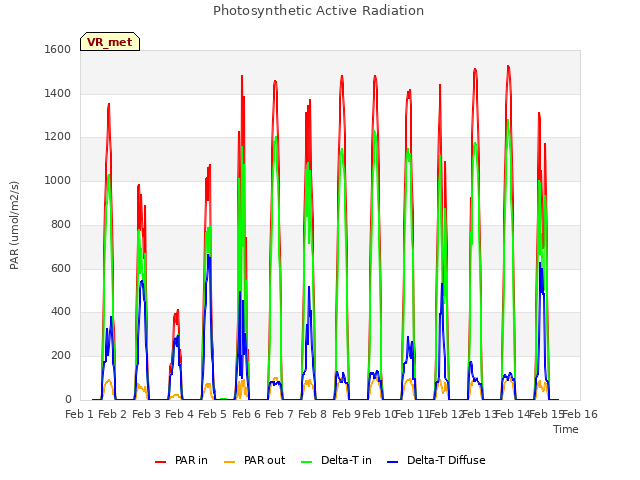Viewport: 640px width, 480px height.
Task: Select the 'Delta-T Diffuse' legend label
Action: (446, 460)
